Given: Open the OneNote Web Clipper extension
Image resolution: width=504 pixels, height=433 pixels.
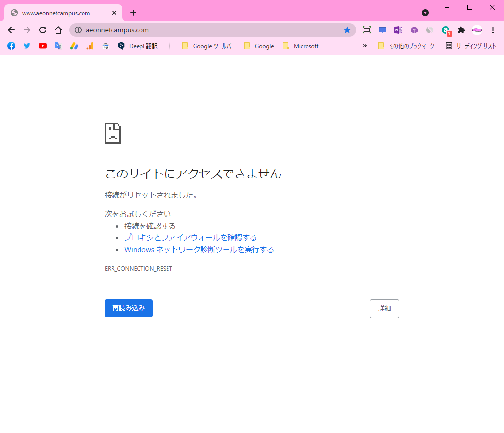Looking at the screenshot, I should pos(398,30).
